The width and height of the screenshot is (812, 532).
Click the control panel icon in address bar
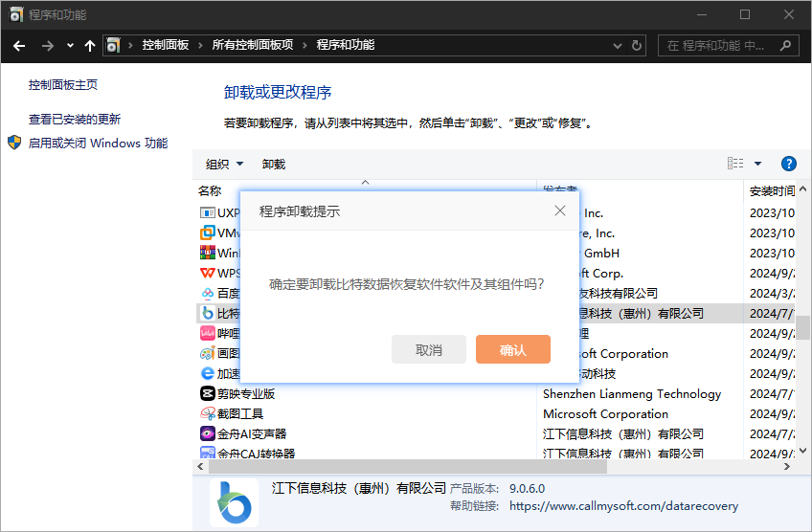pos(113,46)
